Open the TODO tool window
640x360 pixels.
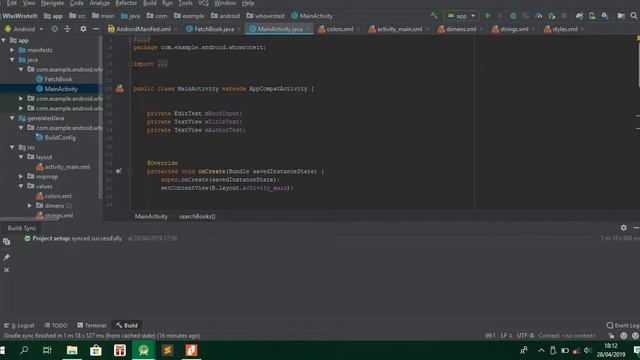click(x=56, y=325)
